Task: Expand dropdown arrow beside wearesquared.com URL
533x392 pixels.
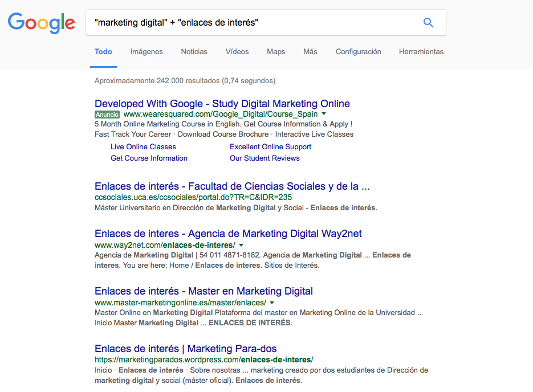Action: tap(324, 114)
